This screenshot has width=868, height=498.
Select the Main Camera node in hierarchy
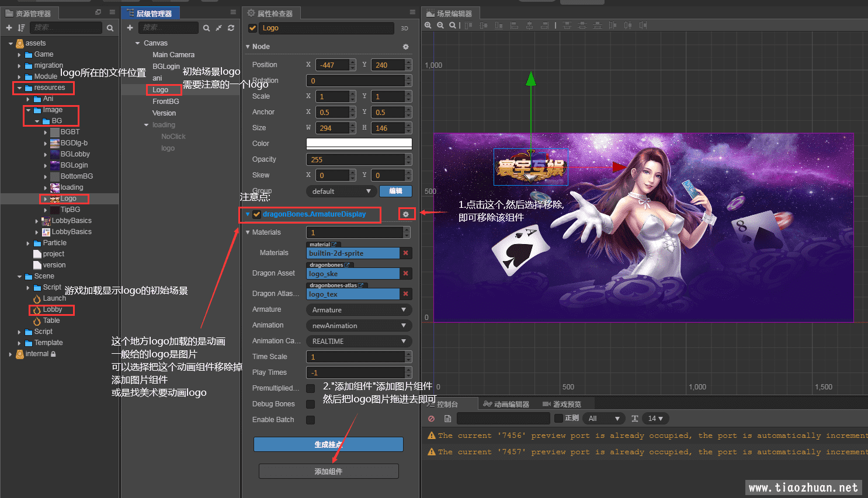[x=173, y=55]
